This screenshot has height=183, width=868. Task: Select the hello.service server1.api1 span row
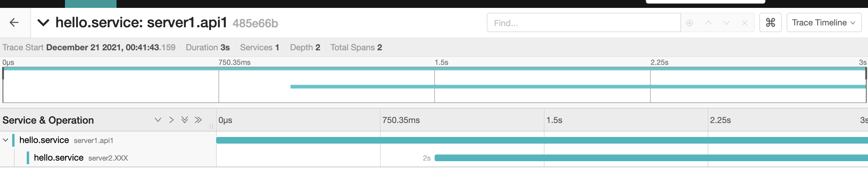108,140
